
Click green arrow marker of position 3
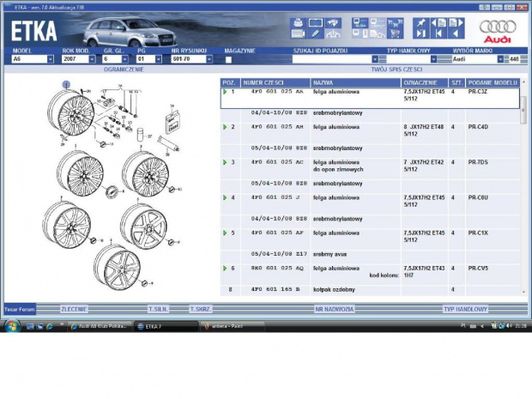pyautogui.click(x=225, y=162)
